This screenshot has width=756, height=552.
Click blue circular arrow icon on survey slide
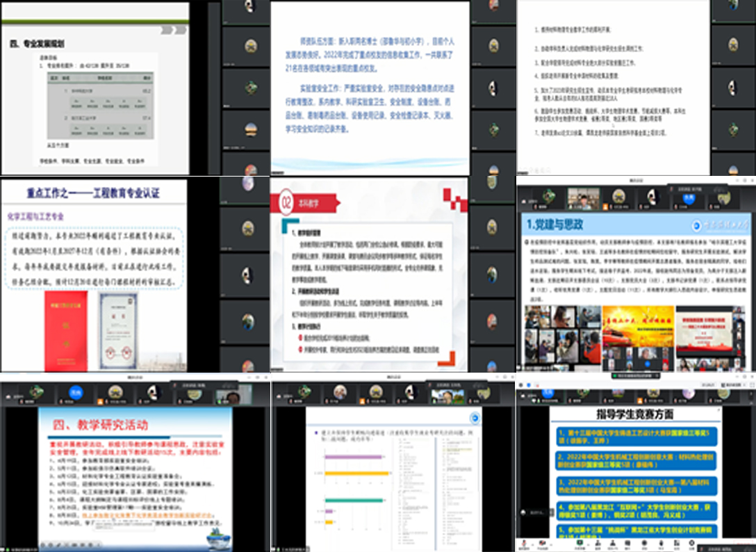pos(475,417)
